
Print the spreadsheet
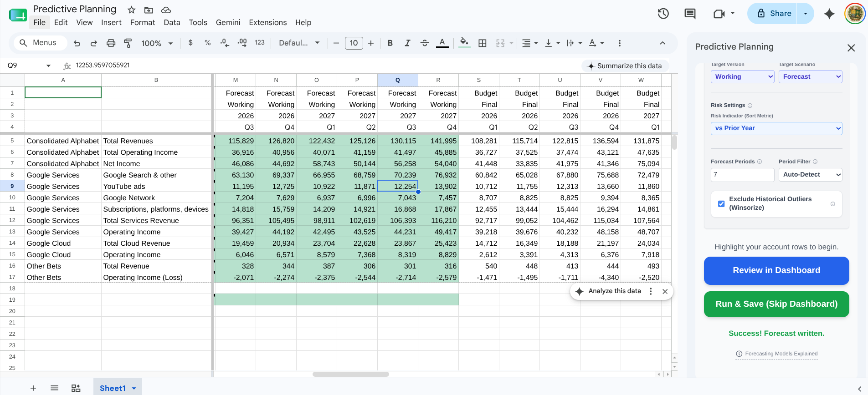point(111,43)
